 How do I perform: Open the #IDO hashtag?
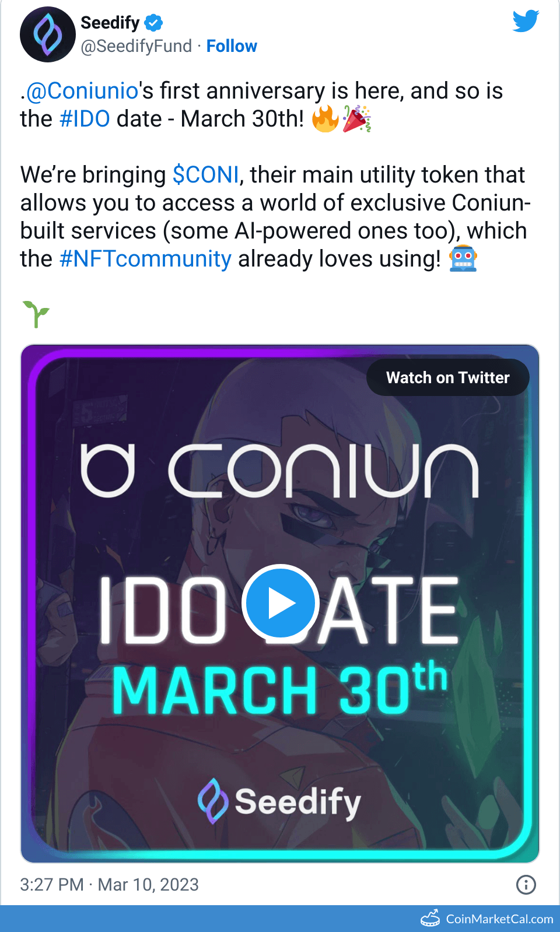(x=85, y=119)
